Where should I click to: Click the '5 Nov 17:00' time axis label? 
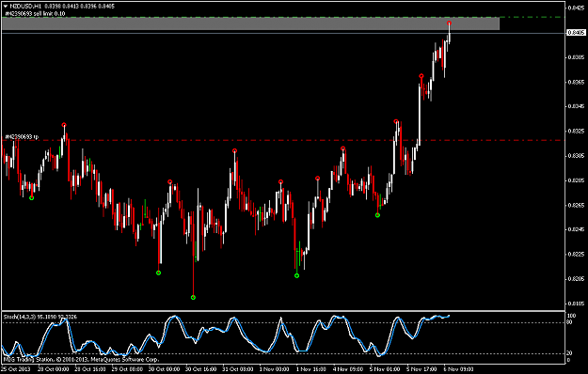tap(421, 369)
